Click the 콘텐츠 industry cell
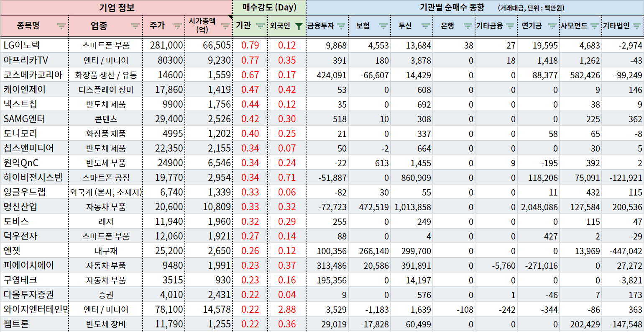Viewport: 644px width, 332px height. (106, 119)
